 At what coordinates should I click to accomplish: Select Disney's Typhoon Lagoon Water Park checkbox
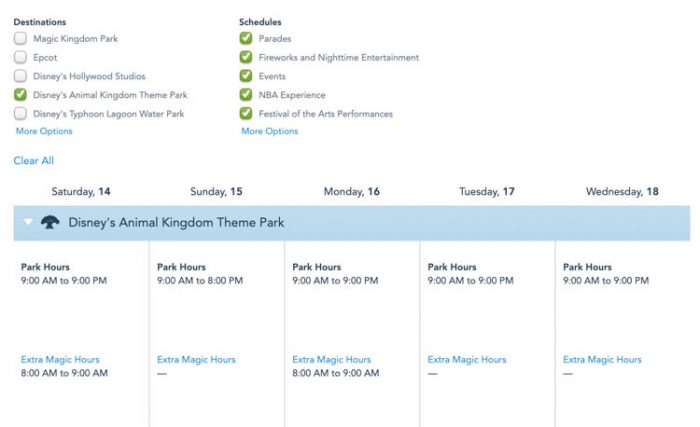(x=21, y=114)
